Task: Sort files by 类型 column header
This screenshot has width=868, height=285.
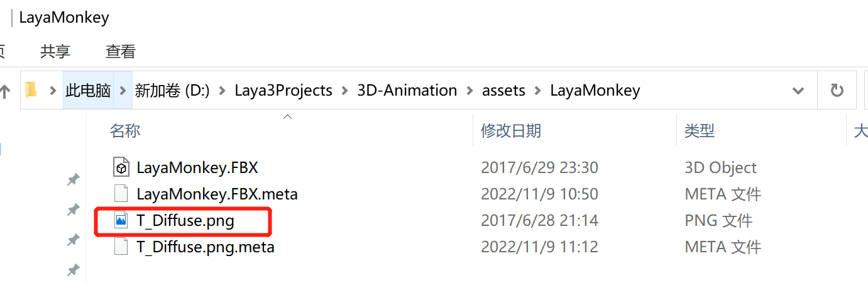Action: pos(700,131)
